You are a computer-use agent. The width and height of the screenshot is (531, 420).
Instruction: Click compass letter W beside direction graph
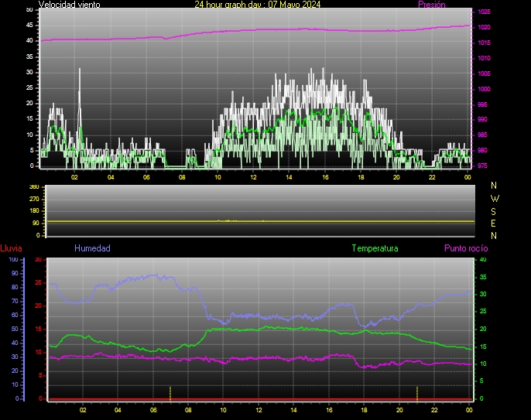[495, 198]
